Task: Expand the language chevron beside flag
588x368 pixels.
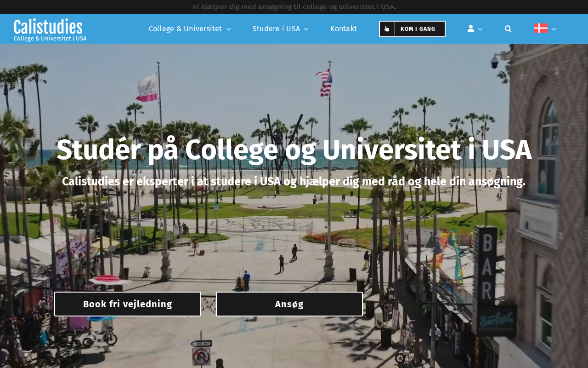Action: (554, 29)
